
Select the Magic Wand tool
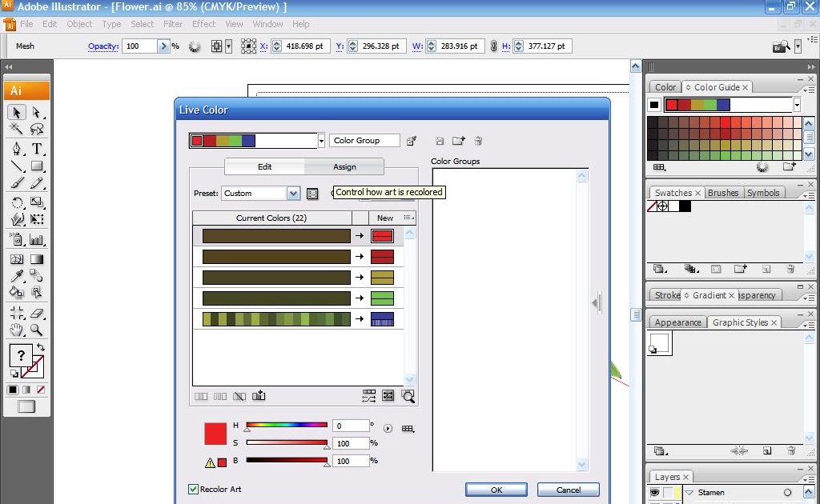pos(16,129)
